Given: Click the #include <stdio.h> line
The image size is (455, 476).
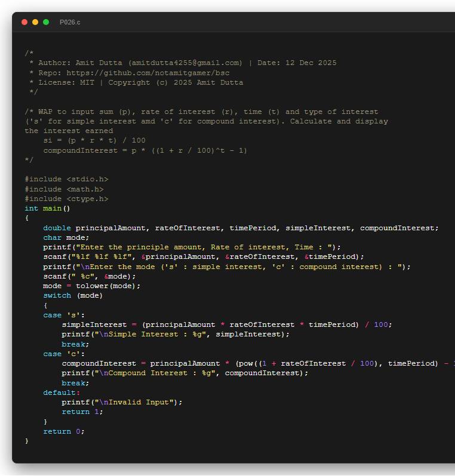Looking at the screenshot, I should (x=66, y=180).
